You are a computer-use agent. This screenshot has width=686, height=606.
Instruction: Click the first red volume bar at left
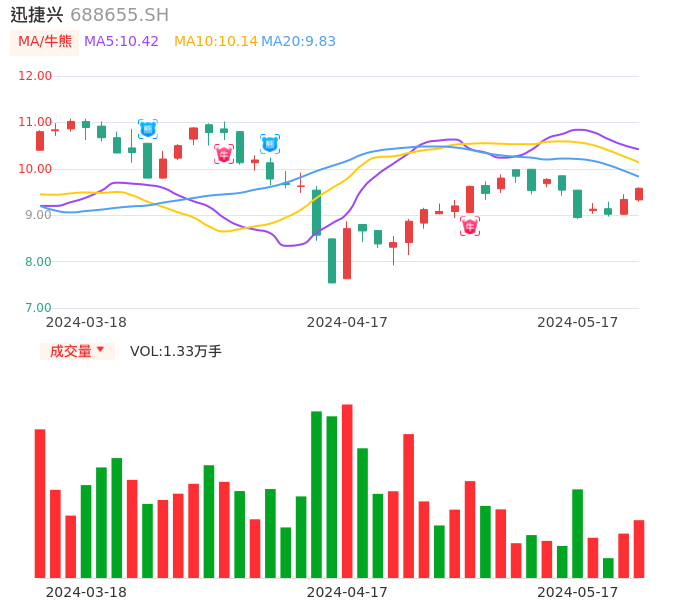(x=40, y=504)
